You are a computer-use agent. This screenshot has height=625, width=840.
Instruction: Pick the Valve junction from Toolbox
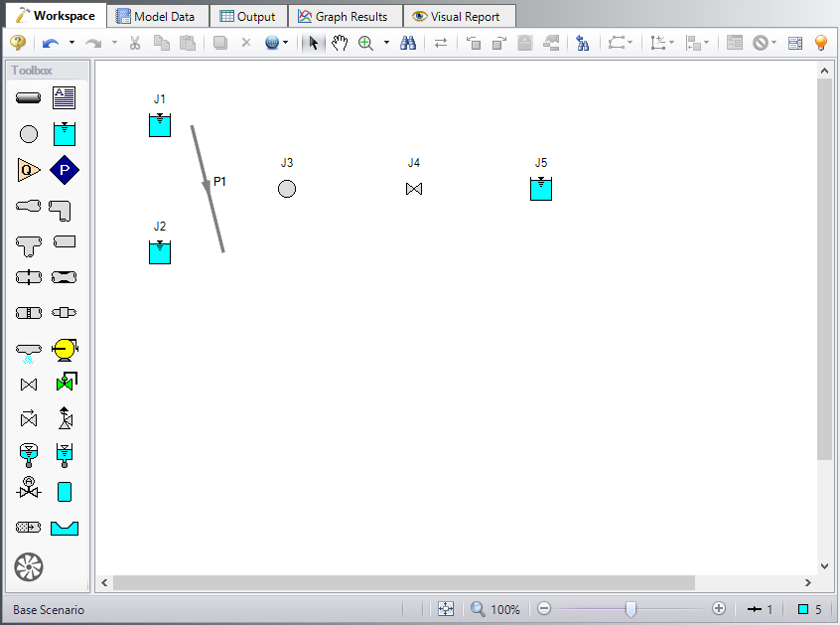29,385
